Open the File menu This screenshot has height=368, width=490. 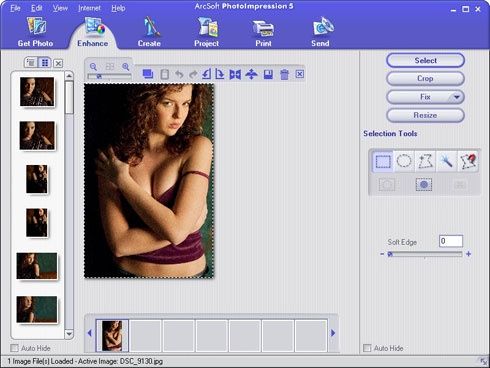(x=15, y=8)
